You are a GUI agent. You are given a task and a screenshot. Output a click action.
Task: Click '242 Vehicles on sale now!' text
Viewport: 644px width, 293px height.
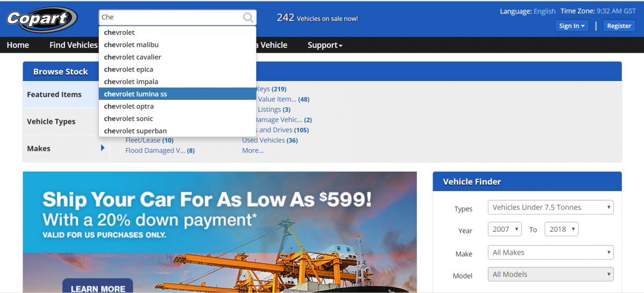(x=317, y=18)
